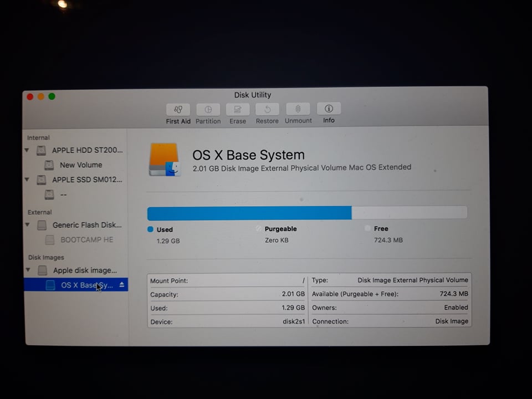Viewport: 532px width, 399px height.
Task: Click the New Volume disk icon
Action: click(x=49, y=165)
